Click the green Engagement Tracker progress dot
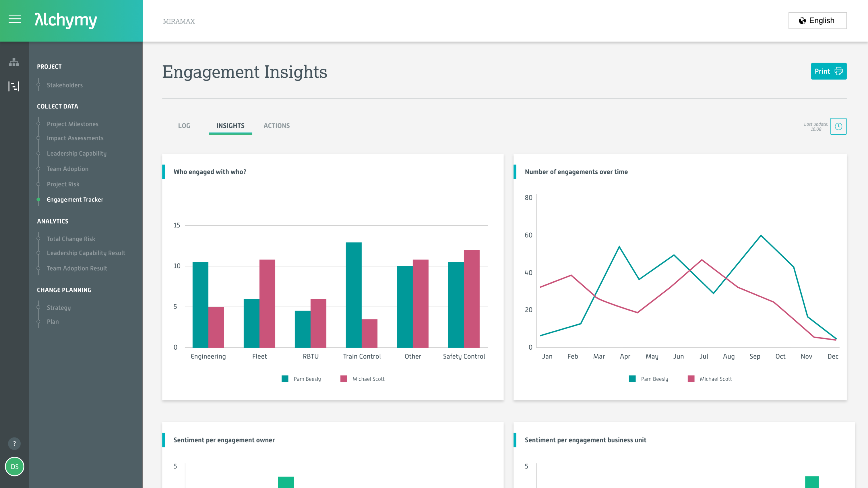 pyautogui.click(x=38, y=199)
